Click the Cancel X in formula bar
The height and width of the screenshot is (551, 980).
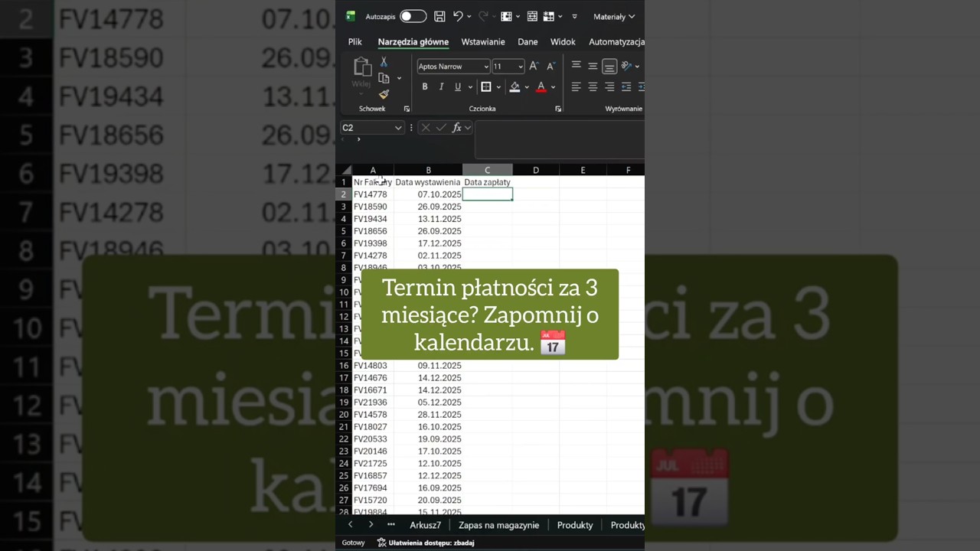(x=426, y=128)
